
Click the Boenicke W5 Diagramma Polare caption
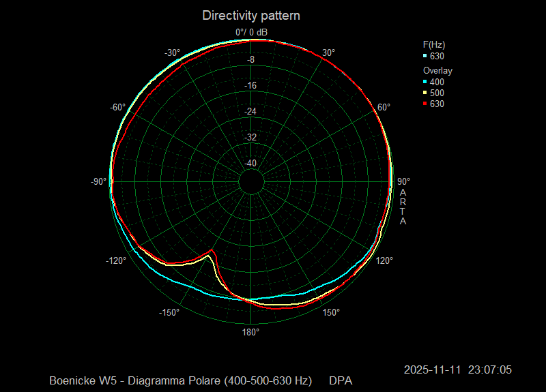pyautogui.click(x=180, y=380)
